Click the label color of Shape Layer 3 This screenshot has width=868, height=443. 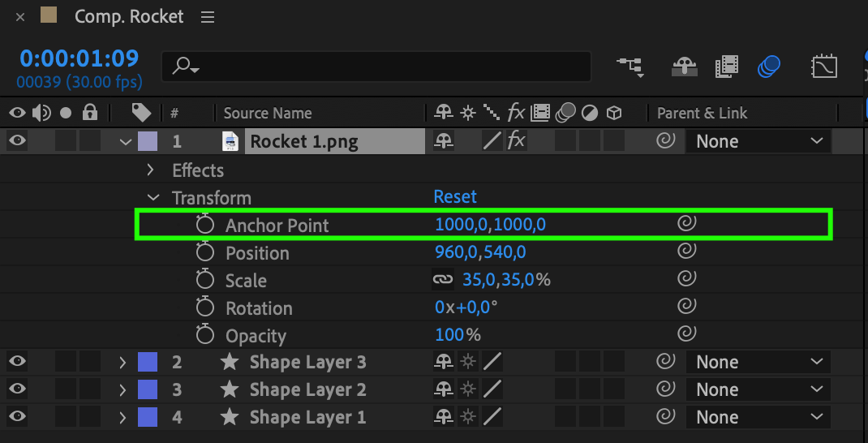point(148,362)
